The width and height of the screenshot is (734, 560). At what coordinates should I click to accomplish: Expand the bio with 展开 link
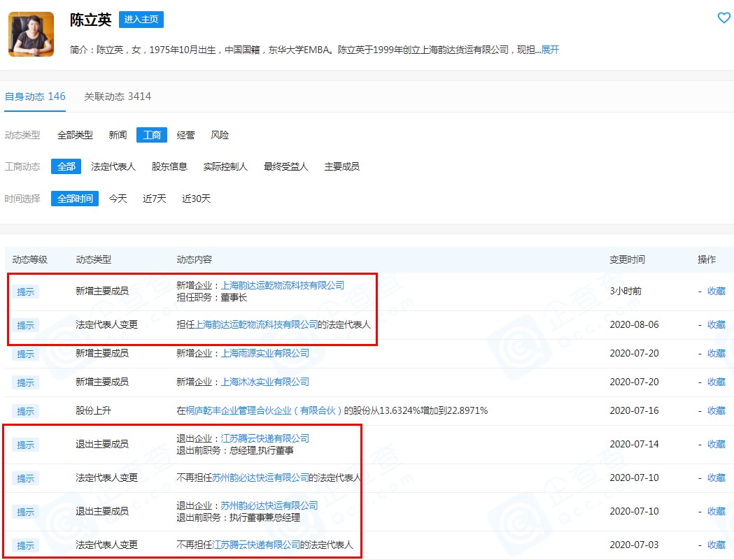550,50
